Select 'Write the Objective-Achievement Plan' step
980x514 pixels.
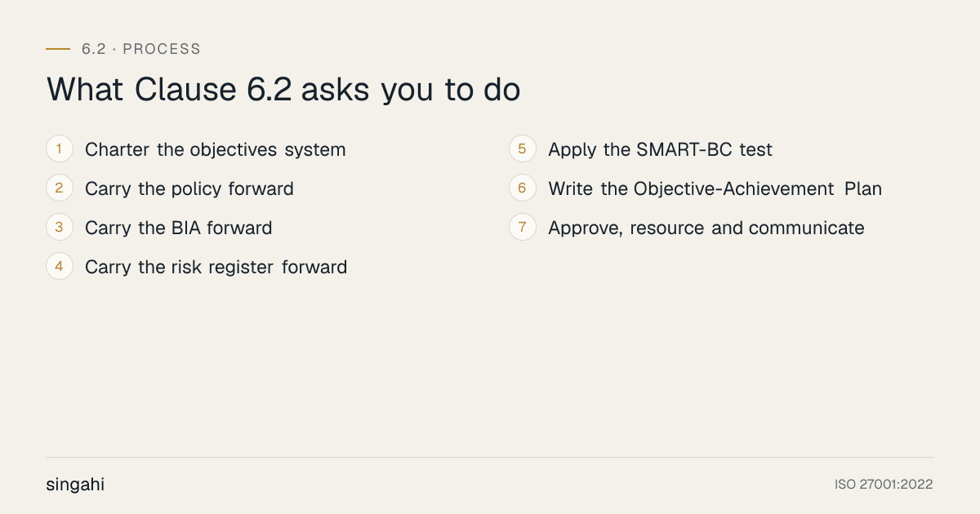[x=715, y=189]
